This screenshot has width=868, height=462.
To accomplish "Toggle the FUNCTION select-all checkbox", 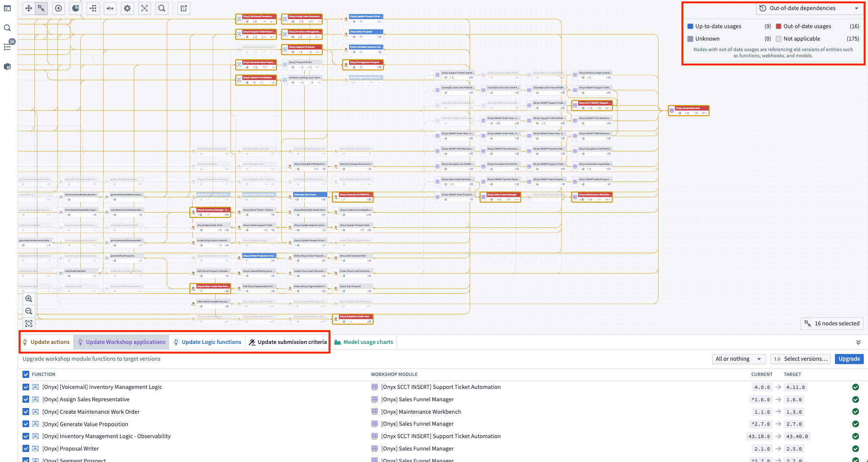I will click(25, 374).
